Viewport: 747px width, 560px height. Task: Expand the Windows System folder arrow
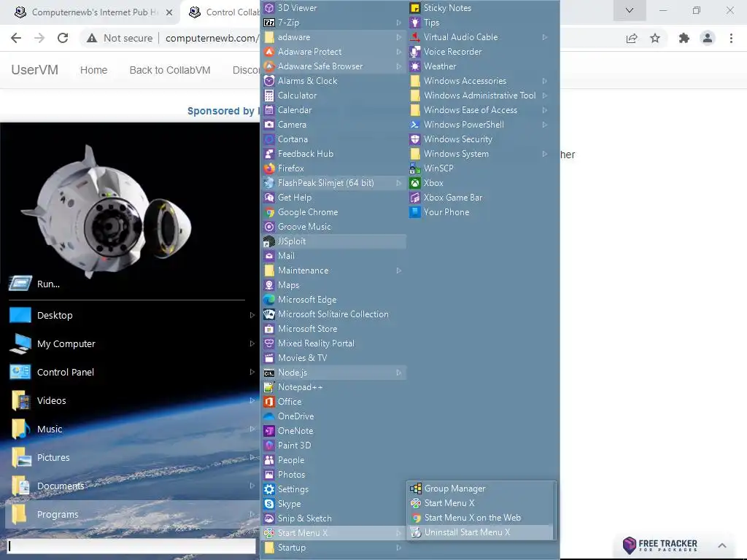[544, 154]
